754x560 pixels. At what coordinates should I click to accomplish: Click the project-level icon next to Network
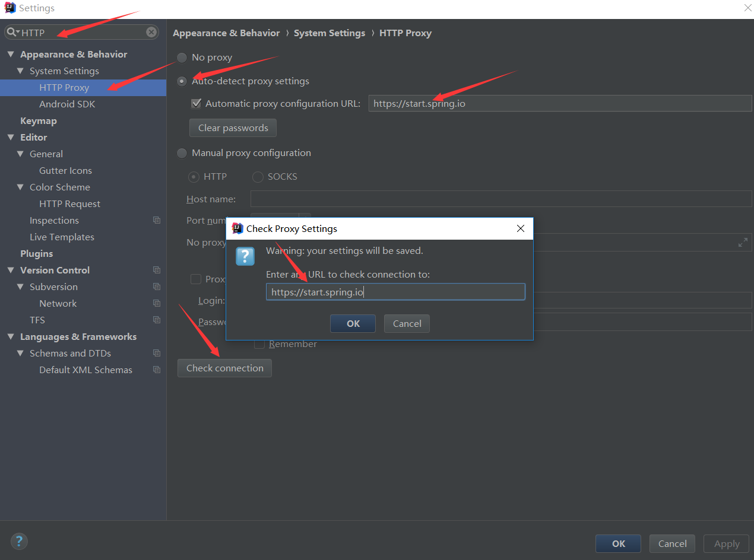pos(157,303)
